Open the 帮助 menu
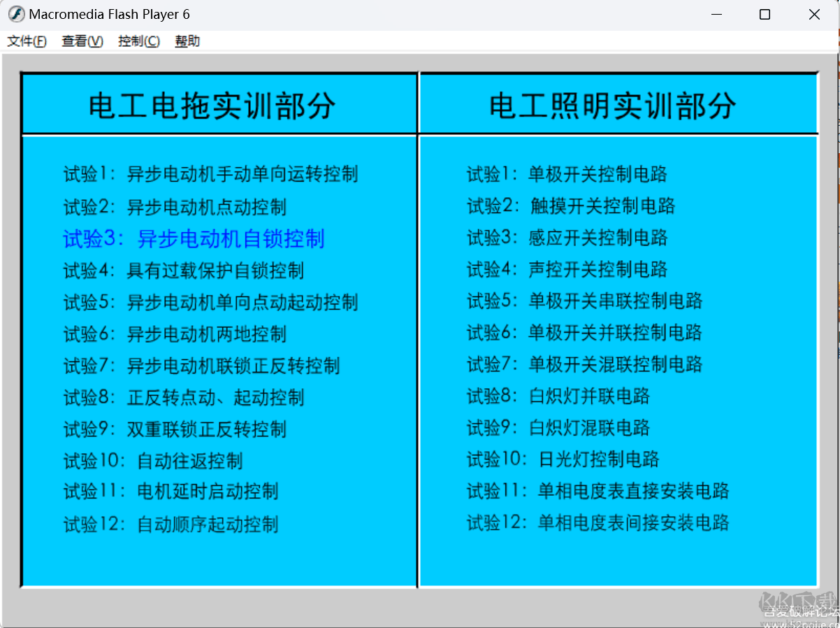Image resolution: width=840 pixels, height=628 pixels. [x=187, y=41]
